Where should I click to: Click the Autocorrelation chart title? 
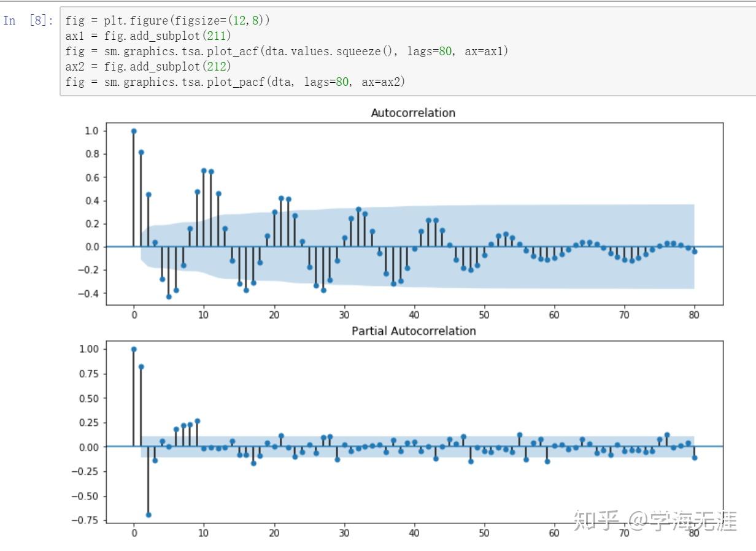point(413,113)
